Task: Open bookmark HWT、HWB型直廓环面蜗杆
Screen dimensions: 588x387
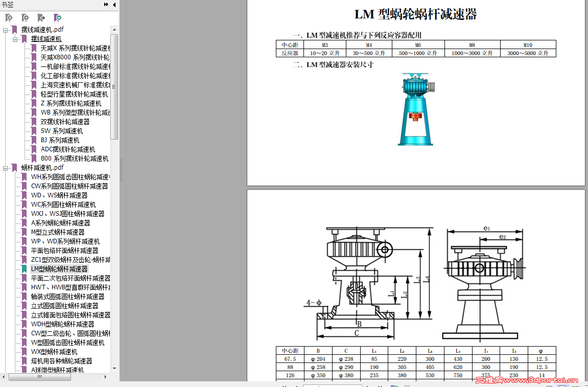Action: [x=70, y=287]
